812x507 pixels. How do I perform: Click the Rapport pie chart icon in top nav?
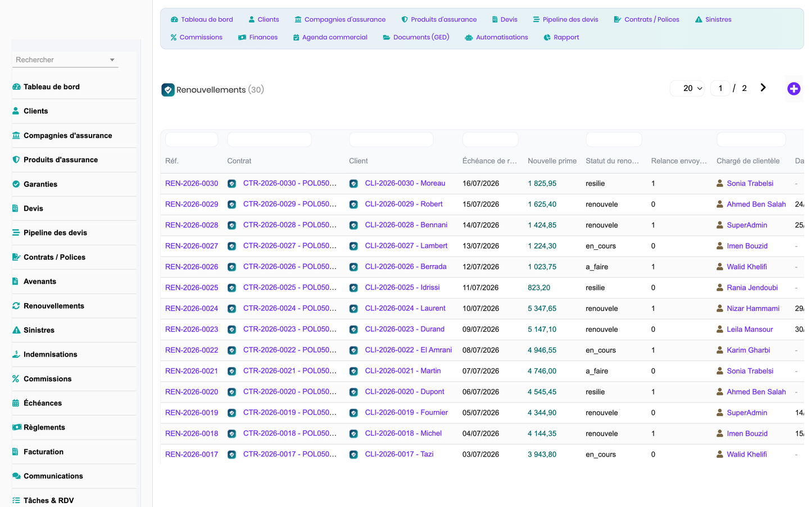pos(547,38)
